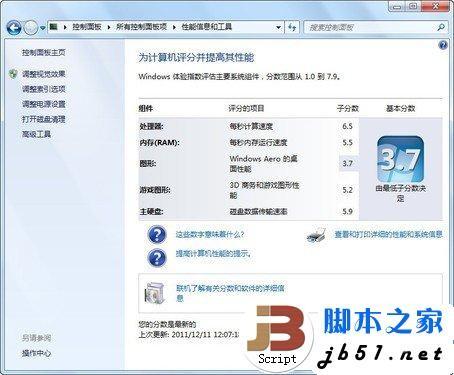This screenshot has width=454, height=375.
Task: Open 调整电源设置 link
Action: 44,104
